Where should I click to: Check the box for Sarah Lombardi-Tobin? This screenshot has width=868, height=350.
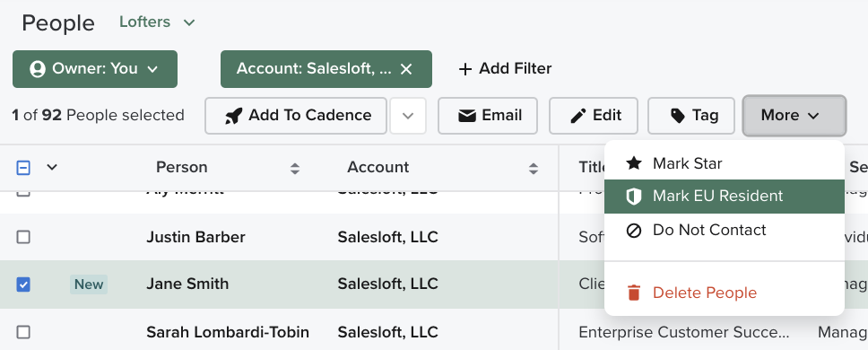click(x=23, y=332)
